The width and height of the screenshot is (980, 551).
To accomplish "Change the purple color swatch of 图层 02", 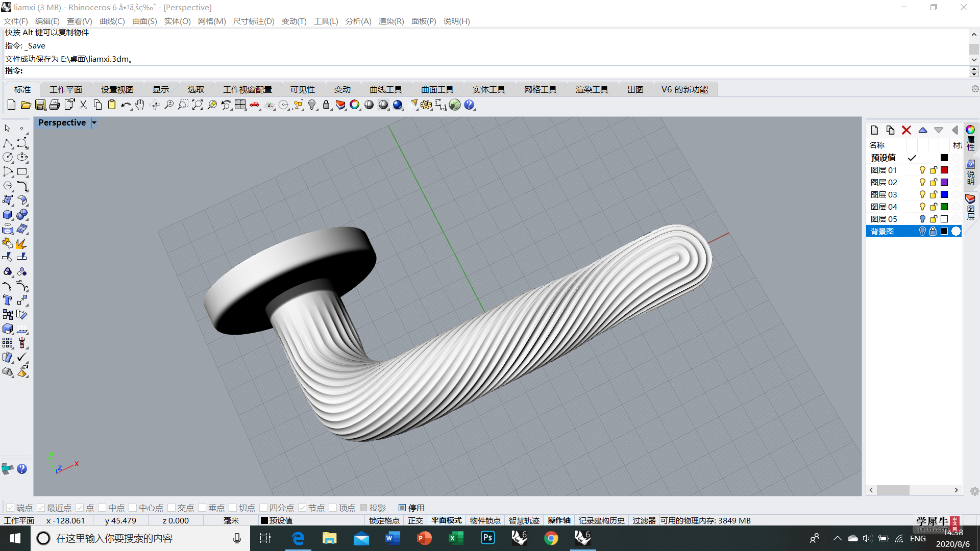I will pos(944,183).
